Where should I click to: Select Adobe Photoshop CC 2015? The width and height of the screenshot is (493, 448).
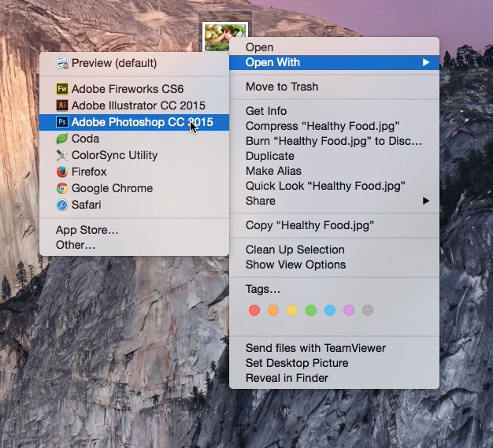(x=134, y=122)
